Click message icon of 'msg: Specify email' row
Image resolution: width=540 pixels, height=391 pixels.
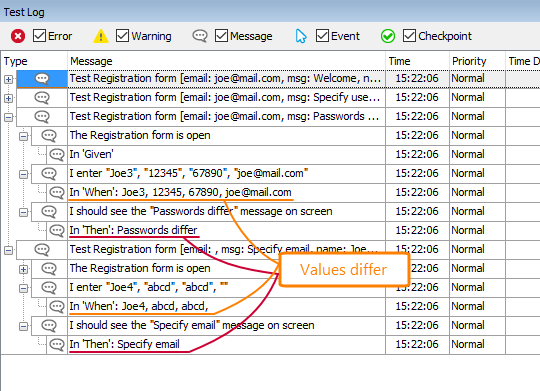42,250
